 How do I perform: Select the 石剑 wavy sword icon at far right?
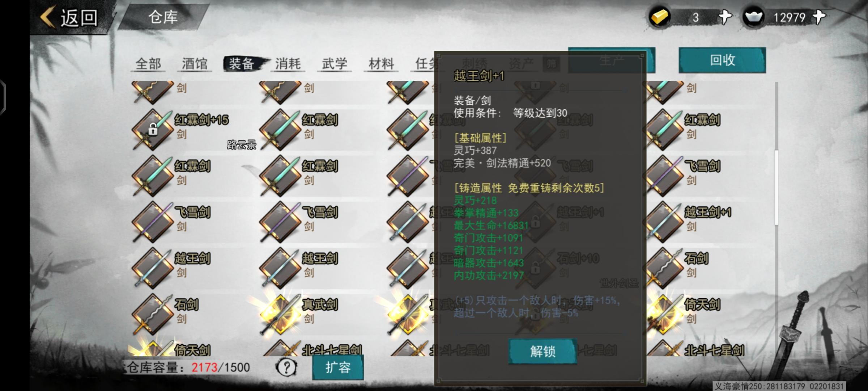click(664, 268)
